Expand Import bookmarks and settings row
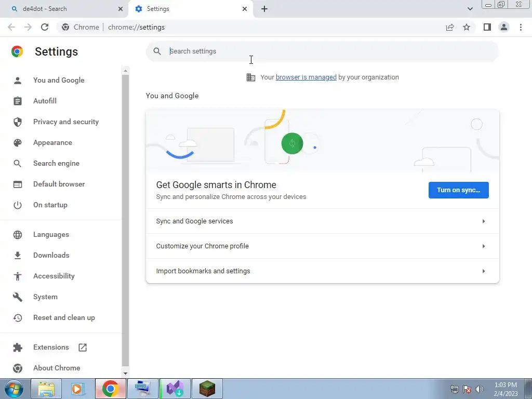The height and width of the screenshot is (399, 532). [322, 271]
